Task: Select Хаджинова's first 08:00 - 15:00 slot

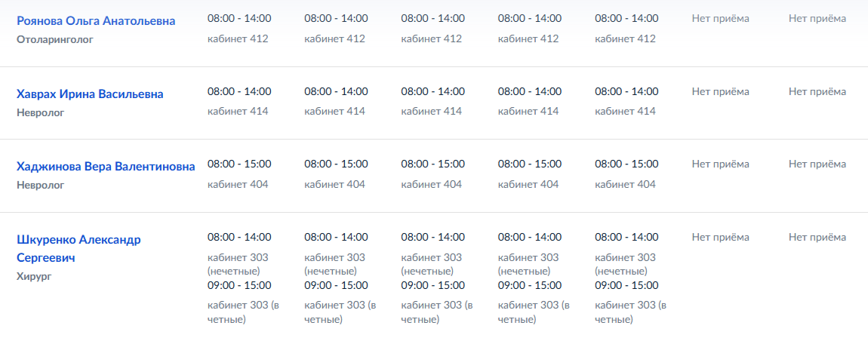Action: [239, 164]
